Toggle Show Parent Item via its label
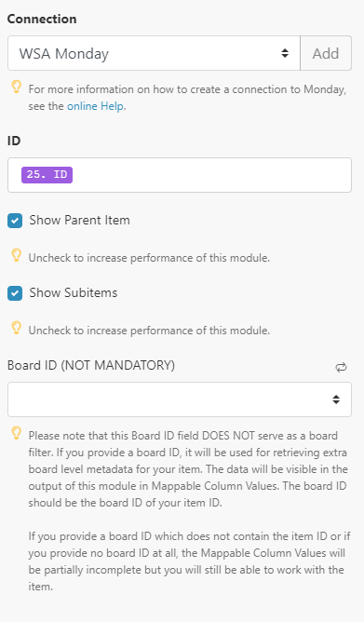 coord(79,220)
